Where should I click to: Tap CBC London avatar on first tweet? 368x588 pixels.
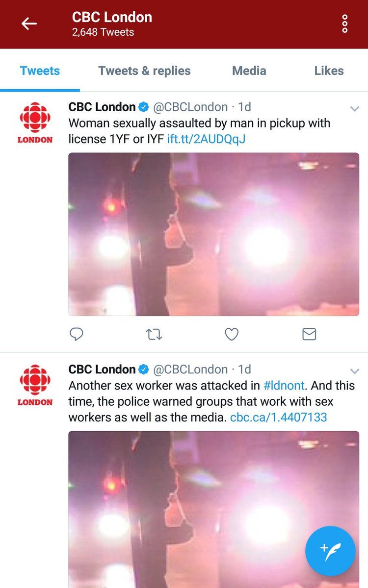[35, 122]
